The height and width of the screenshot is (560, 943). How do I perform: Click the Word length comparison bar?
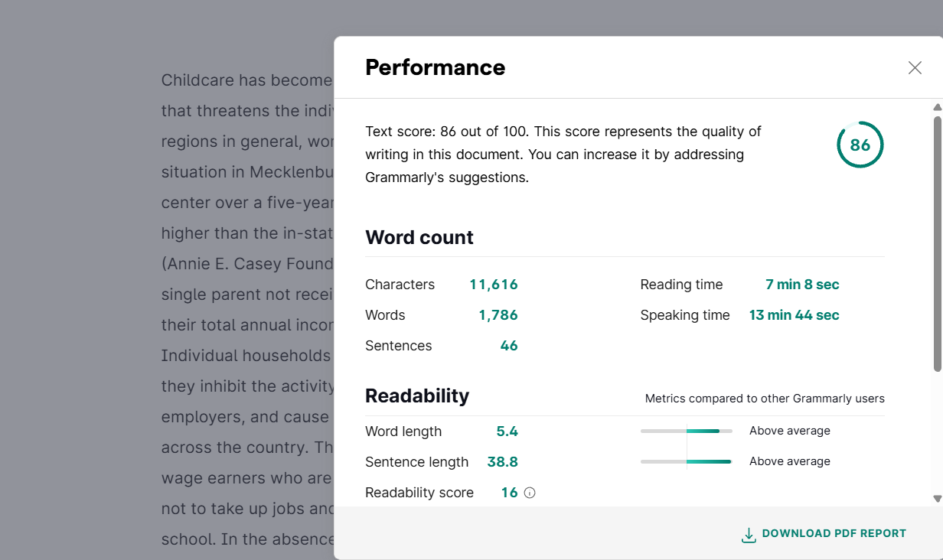(687, 431)
